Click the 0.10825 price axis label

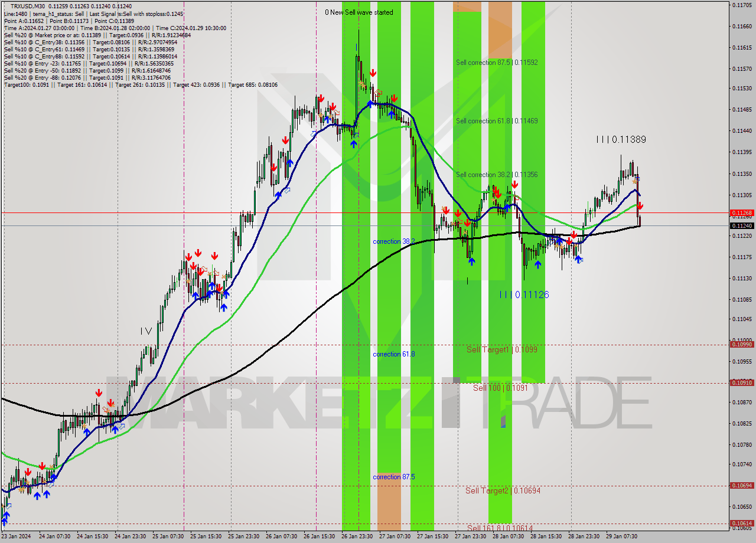741,424
